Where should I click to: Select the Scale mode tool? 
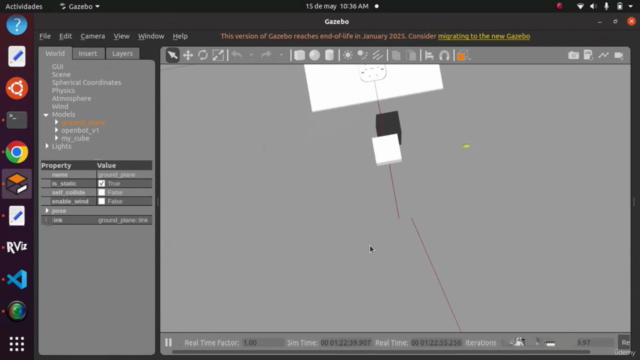[218, 55]
